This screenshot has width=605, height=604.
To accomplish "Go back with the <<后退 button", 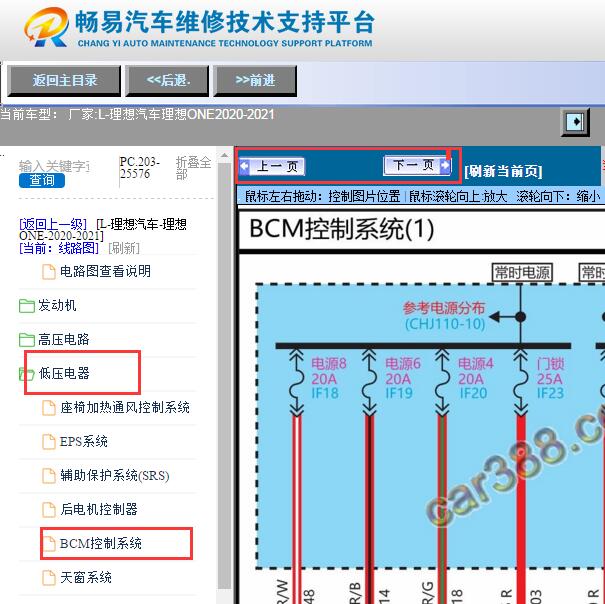I will (x=167, y=81).
